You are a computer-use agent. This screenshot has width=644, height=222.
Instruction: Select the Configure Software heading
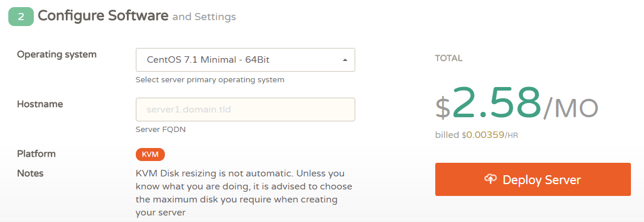[103, 16]
